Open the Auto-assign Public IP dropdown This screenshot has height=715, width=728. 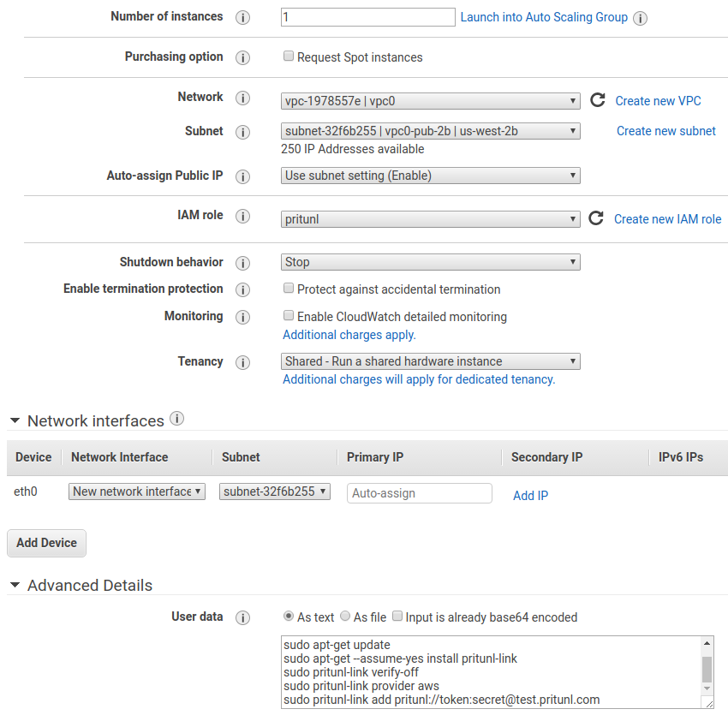click(x=431, y=176)
